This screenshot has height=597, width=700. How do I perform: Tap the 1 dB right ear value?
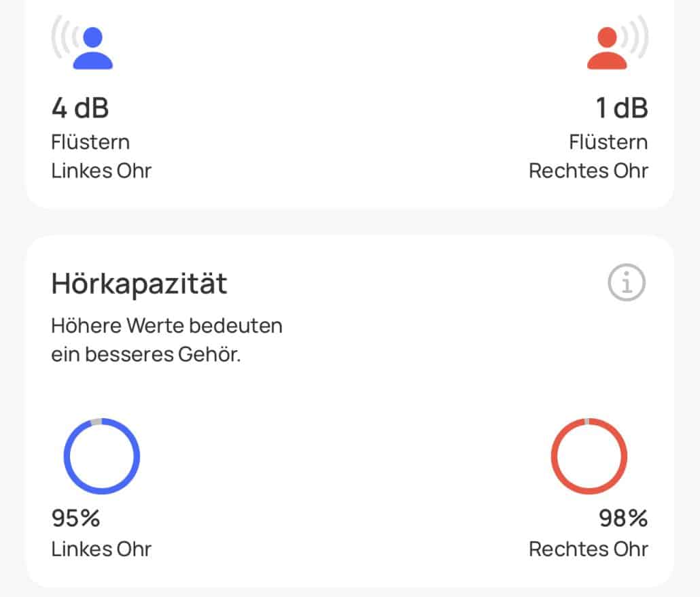(621, 107)
